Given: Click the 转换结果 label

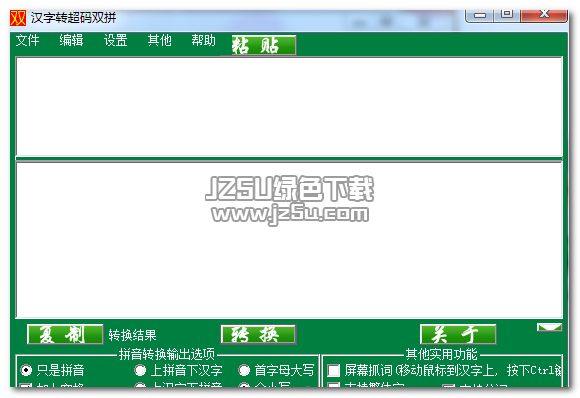Looking at the screenshot, I should click(132, 335).
